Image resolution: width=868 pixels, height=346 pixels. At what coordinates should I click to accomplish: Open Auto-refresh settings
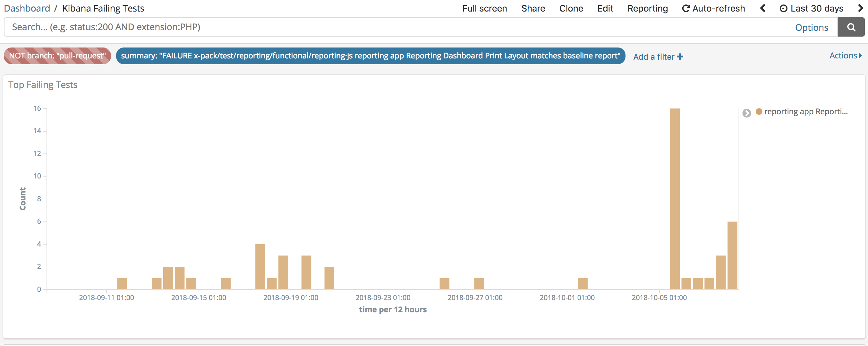coord(713,8)
